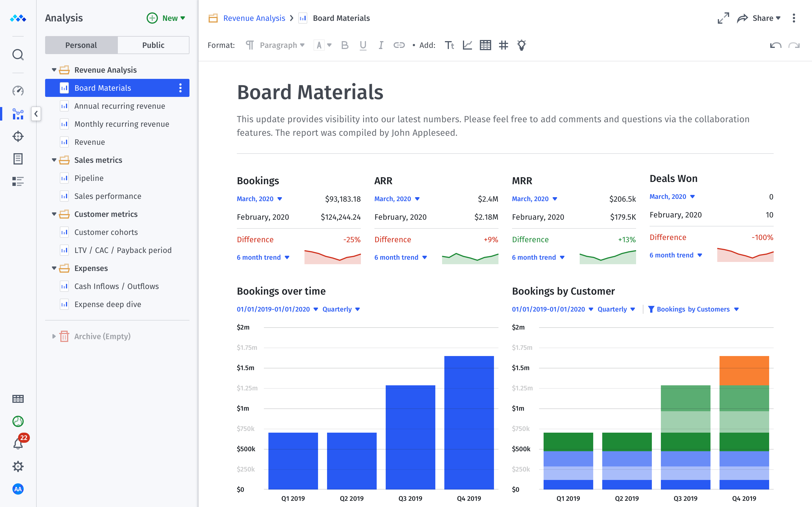Collapse the Customer metrics folder
The height and width of the screenshot is (507, 812).
click(x=54, y=214)
